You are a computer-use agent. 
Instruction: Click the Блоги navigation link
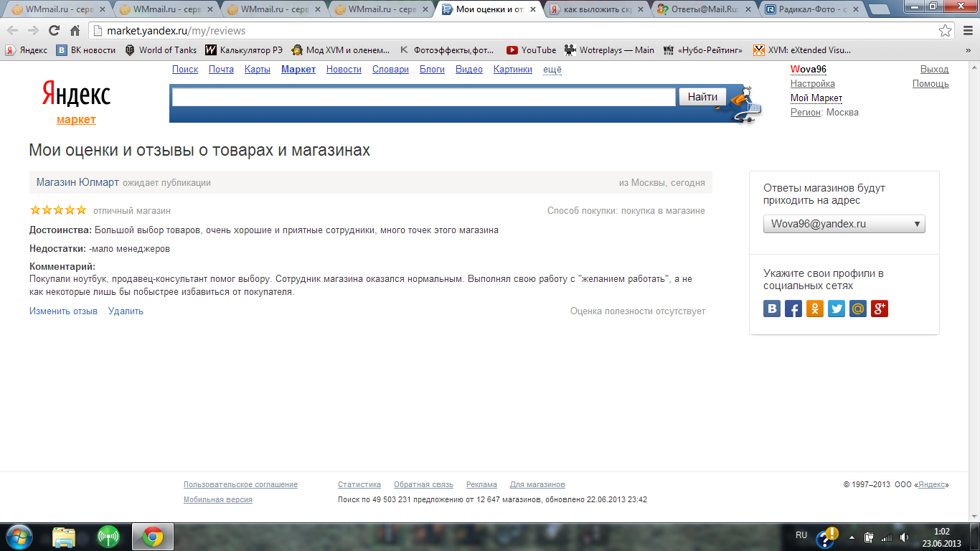[x=432, y=70]
